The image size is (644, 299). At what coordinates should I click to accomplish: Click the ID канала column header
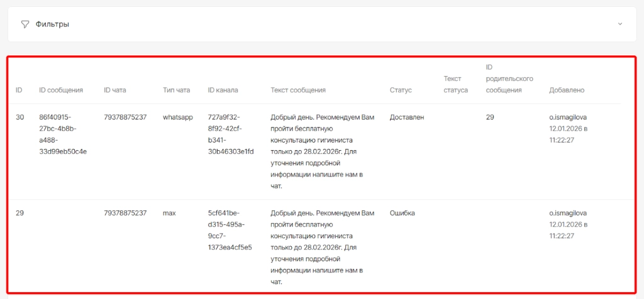click(223, 90)
